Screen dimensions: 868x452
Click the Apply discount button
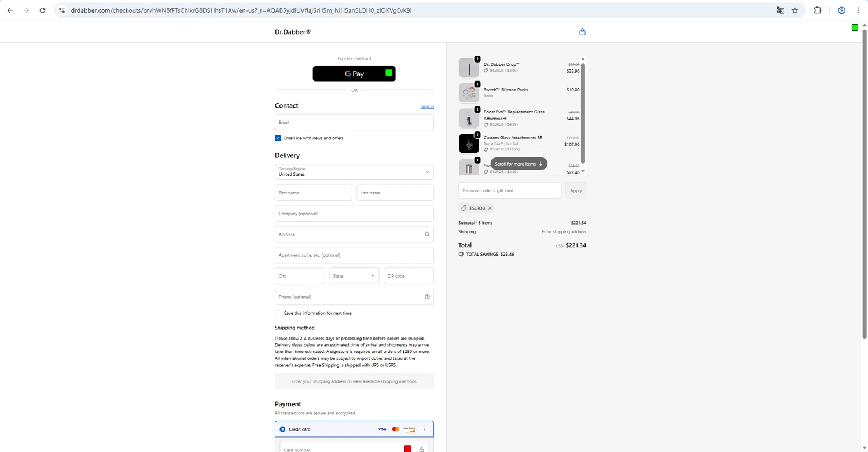(576, 190)
